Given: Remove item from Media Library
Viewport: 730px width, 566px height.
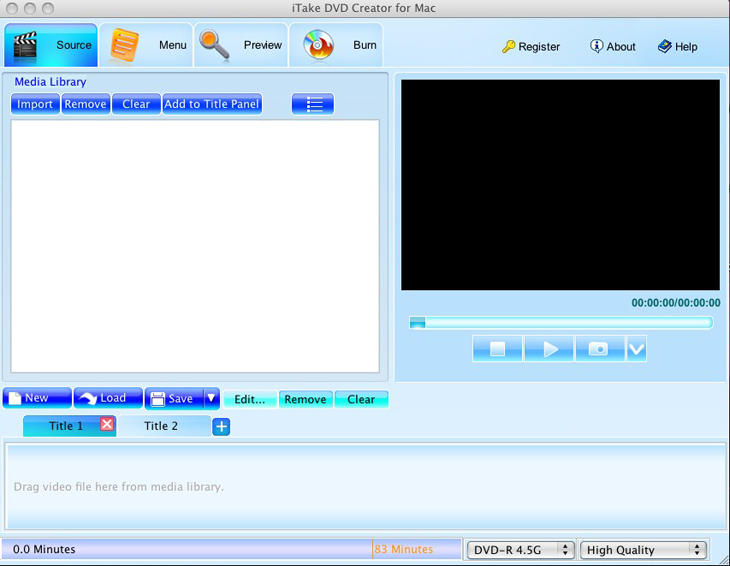Looking at the screenshot, I should coord(86,104).
